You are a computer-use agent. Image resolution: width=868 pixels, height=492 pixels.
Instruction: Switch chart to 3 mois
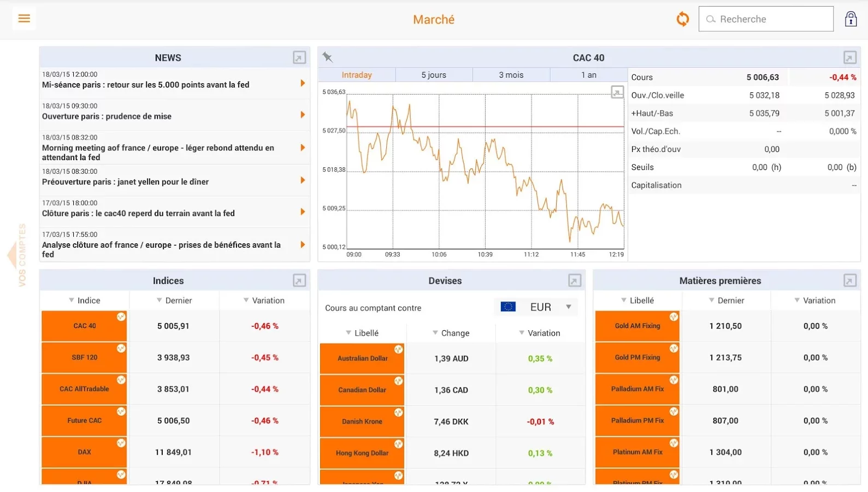click(511, 75)
